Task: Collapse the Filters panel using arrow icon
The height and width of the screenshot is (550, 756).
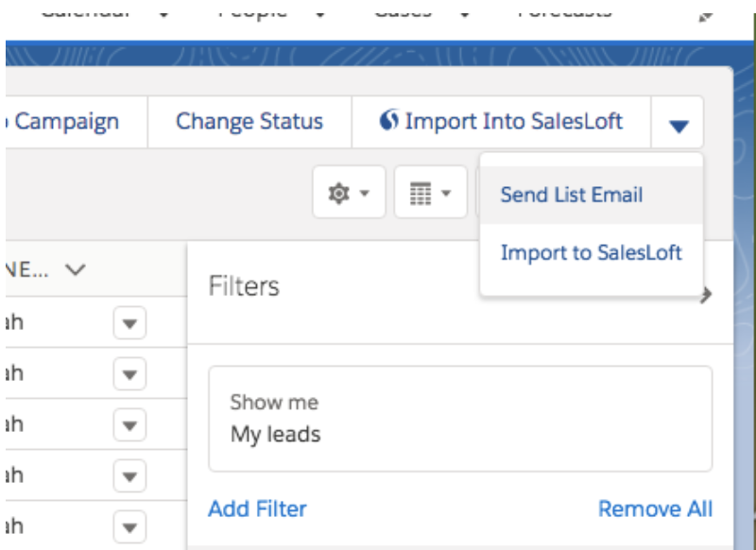Action: pyautogui.click(x=705, y=295)
